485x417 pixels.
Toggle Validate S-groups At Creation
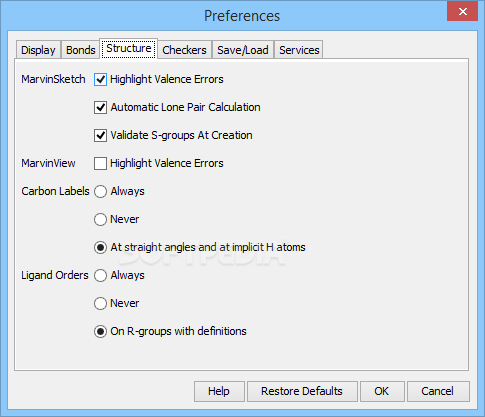[x=100, y=136]
